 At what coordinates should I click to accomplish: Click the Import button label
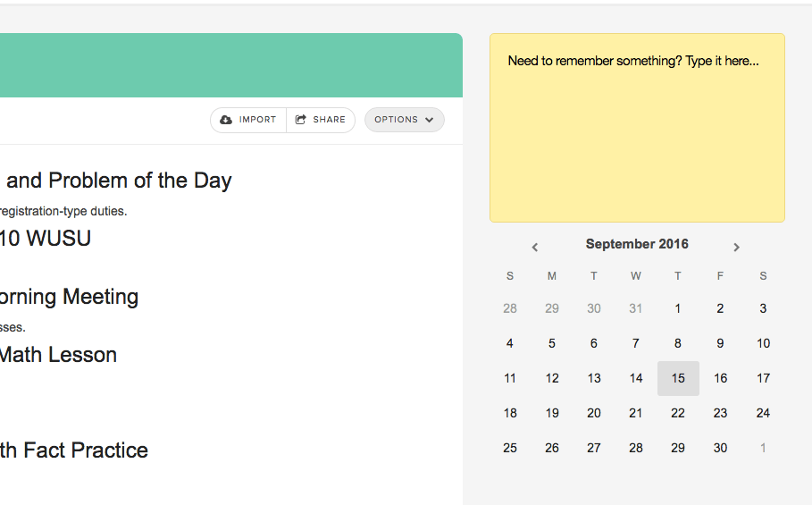coord(257,120)
